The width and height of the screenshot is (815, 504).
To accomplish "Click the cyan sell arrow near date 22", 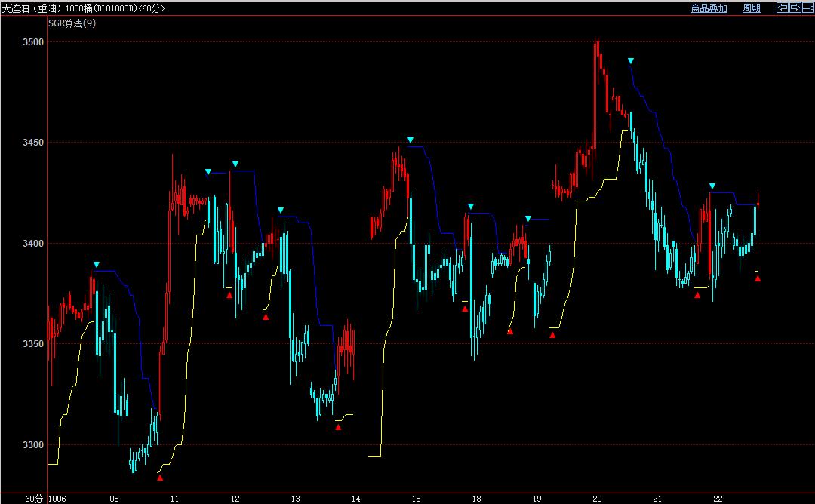I will pyautogui.click(x=712, y=186).
